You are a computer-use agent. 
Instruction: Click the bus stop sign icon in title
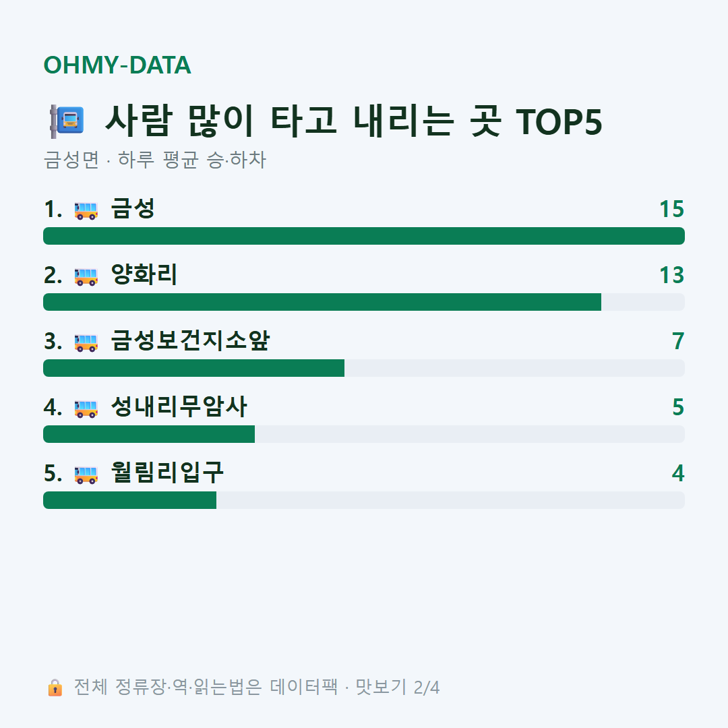(67, 121)
